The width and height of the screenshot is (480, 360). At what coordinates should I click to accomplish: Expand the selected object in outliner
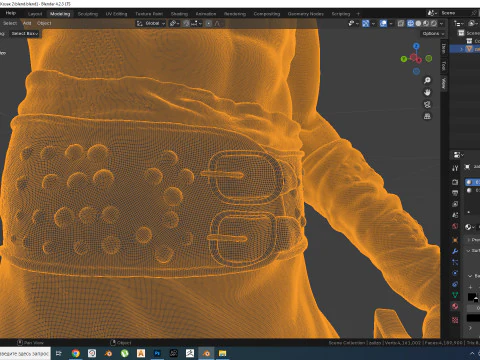click(x=462, y=49)
